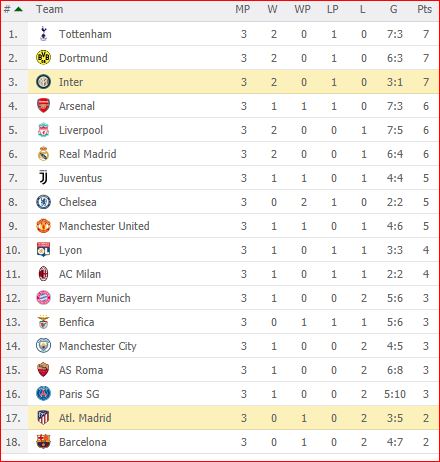Click the G goals column header
Viewport: 440px width, 462px height.
394,9
